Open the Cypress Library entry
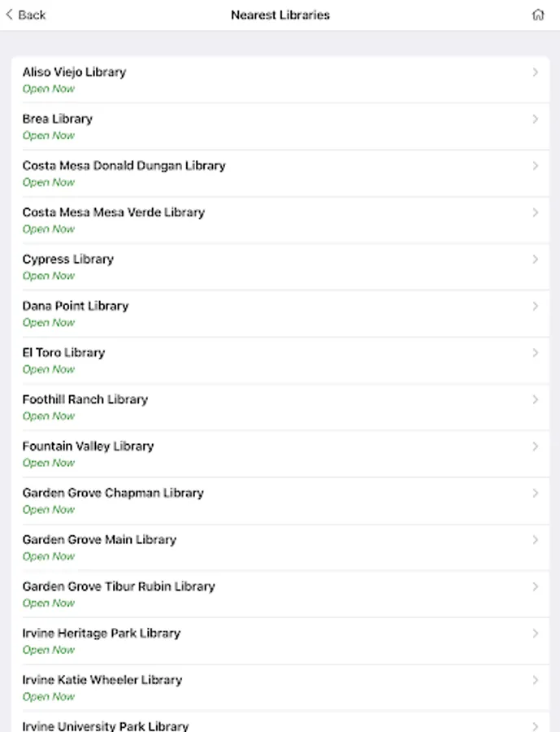This screenshot has width=560, height=732. tap(68, 259)
